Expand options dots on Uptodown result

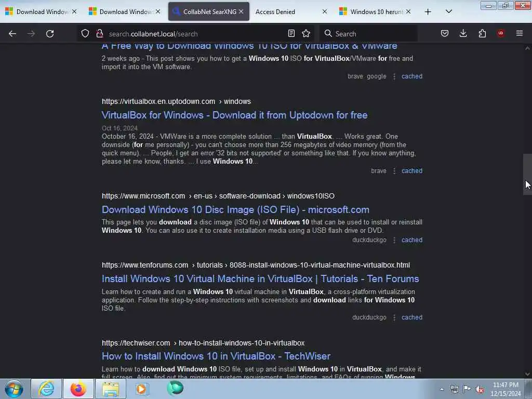tap(394, 171)
